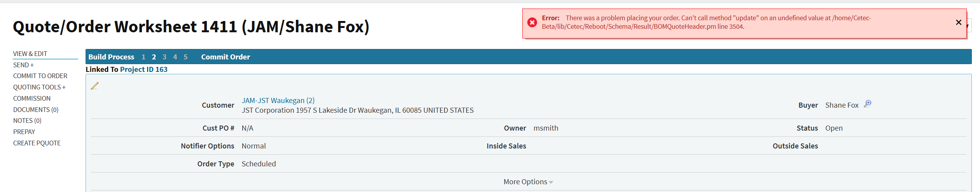Viewport: 980px width, 192px height.
Task: Select PREPAY in sidebar
Action: click(x=24, y=132)
